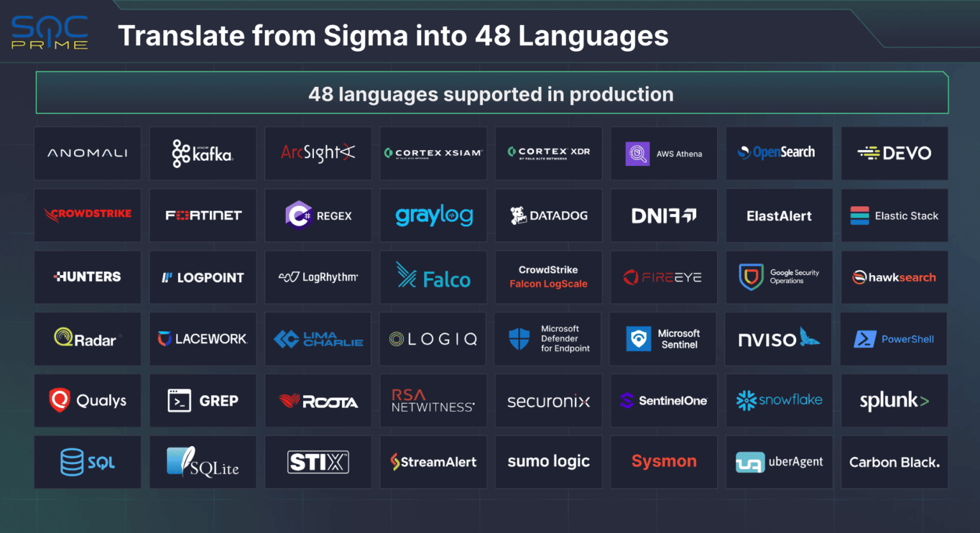Open the Microsoft Defender for Endpoint tile
The image size is (980, 533).
click(x=548, y=339)
